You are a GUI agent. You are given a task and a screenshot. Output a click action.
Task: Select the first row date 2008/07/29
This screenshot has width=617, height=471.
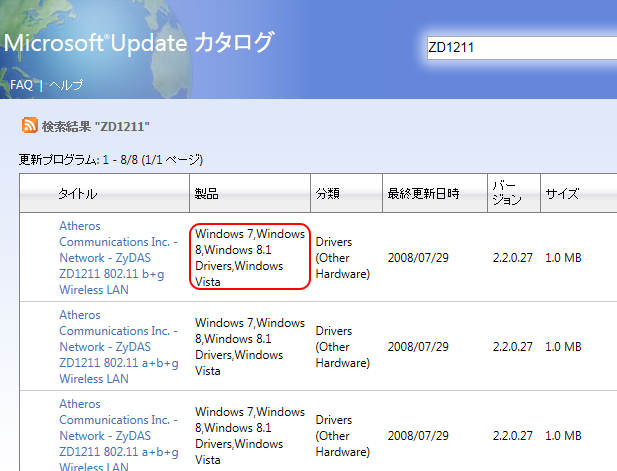(x=418, y=258)
